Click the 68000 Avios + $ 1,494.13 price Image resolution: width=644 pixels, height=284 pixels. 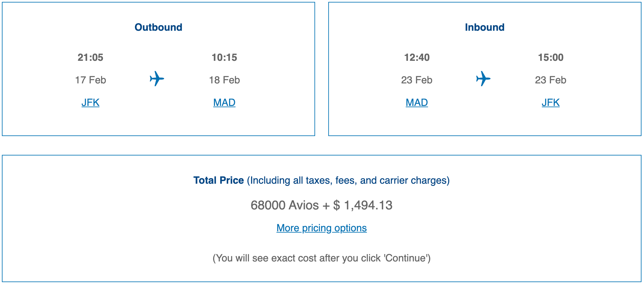[x=322, y=205]
